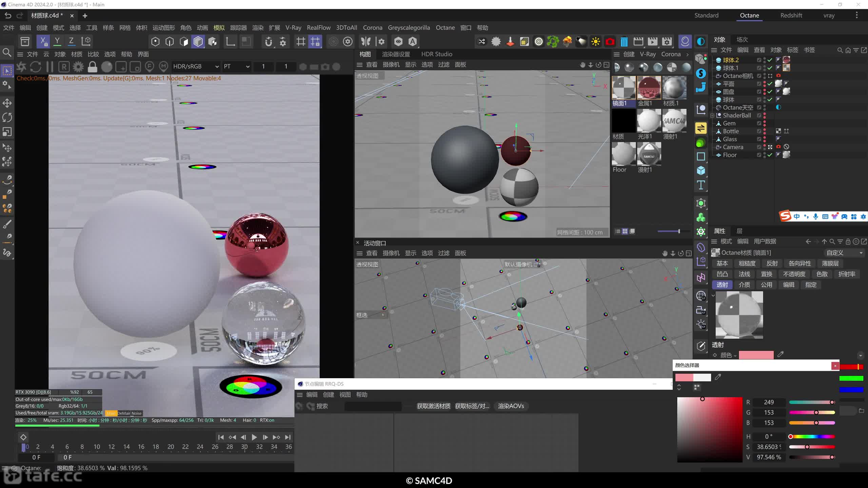Click the sun light icon in top toolbar
This screenshot has height=488, width=868.
pos(595,41)
